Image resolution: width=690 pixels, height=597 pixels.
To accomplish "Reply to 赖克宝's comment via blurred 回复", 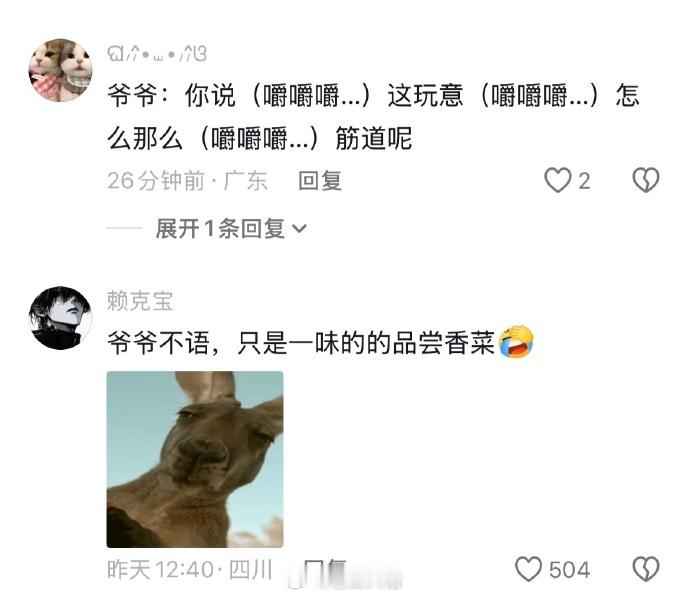I will pyautogui.click(x=325, y=570).
